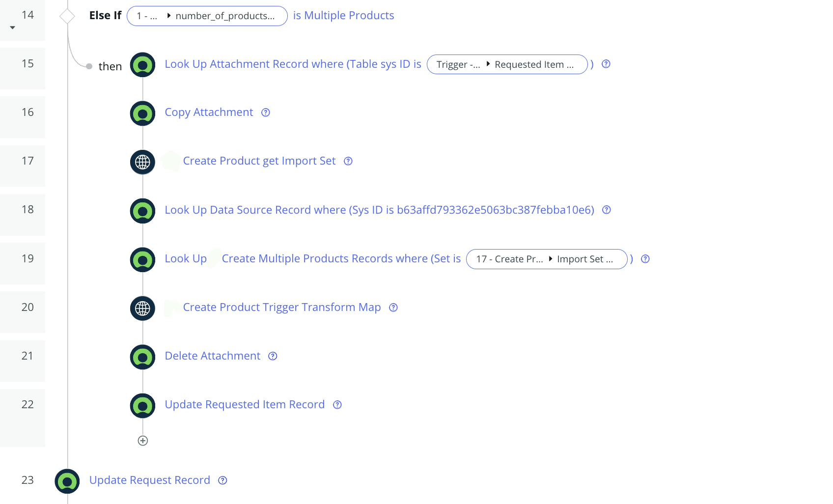Viewport: 833px width, 504px height.
Task: Select step number 19
Action: [28, 259]
